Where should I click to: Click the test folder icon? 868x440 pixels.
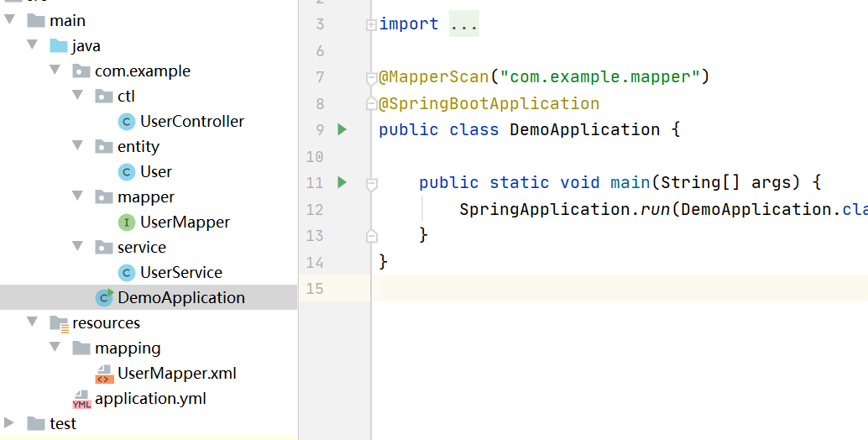(x=36, y=424)
